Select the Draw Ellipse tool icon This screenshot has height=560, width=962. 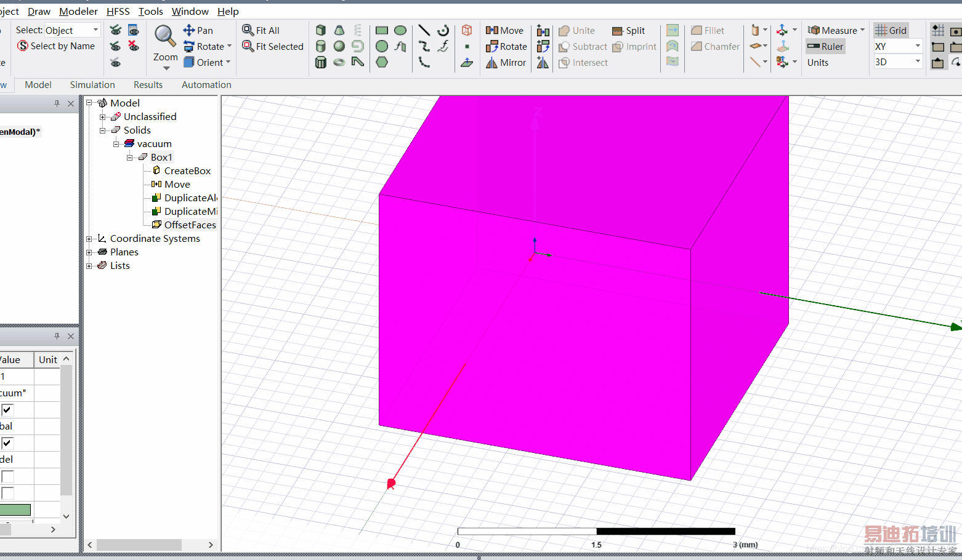point(400,30)
